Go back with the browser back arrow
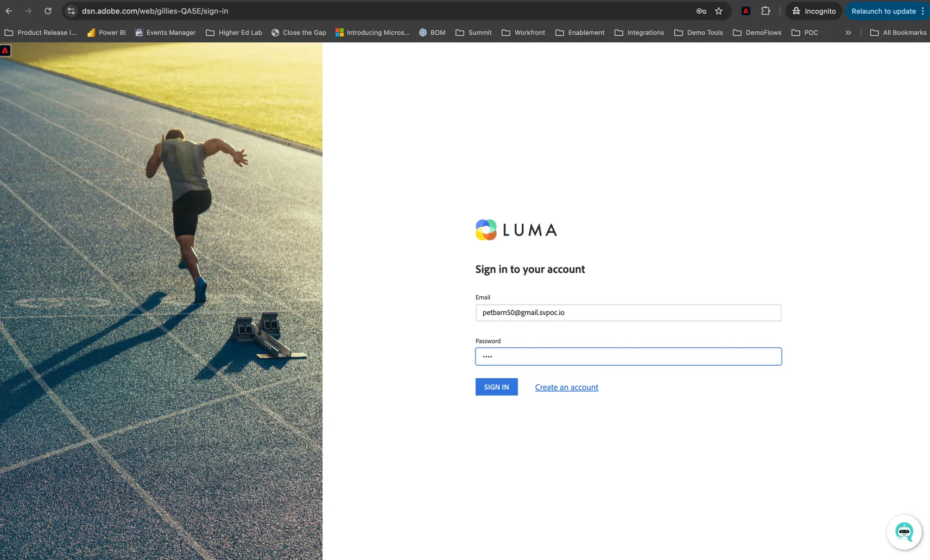 pos(9,11)
